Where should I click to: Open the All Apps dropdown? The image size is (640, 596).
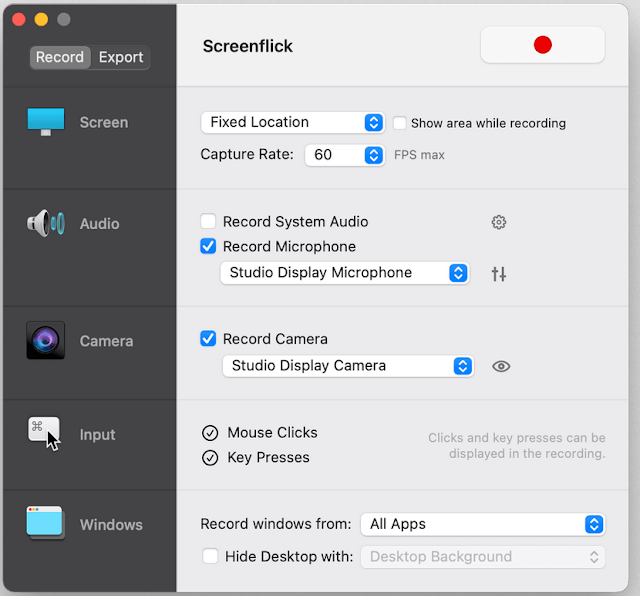point(482,525)
